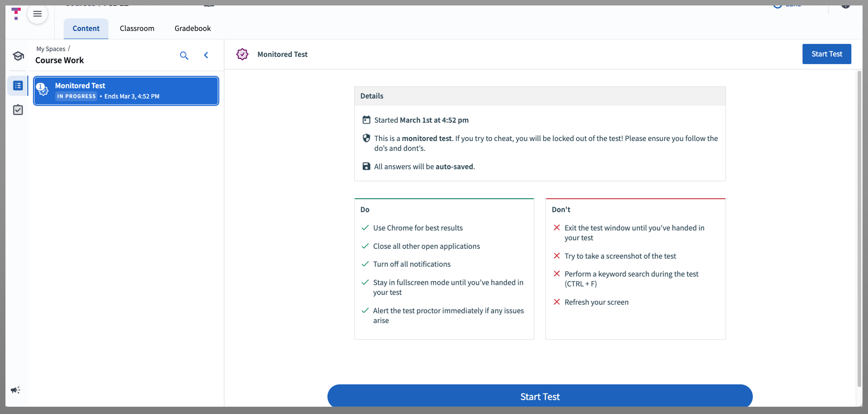Select Monitored Test in Course Work list

coord(126,91)
